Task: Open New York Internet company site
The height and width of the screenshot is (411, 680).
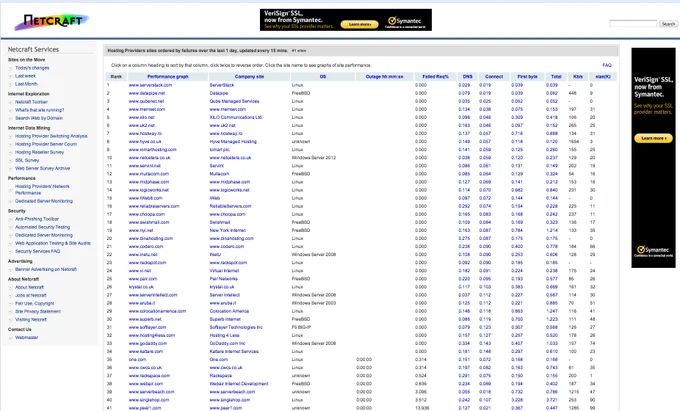Action: click(x=228, y=230)
